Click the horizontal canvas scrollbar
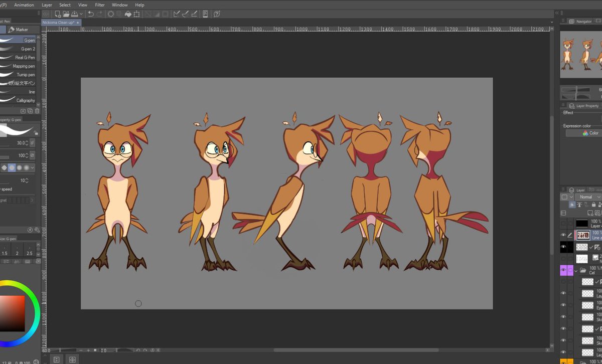Image resolution: width=602 pixels, height=364 pixels. click(x=356, y=350)
